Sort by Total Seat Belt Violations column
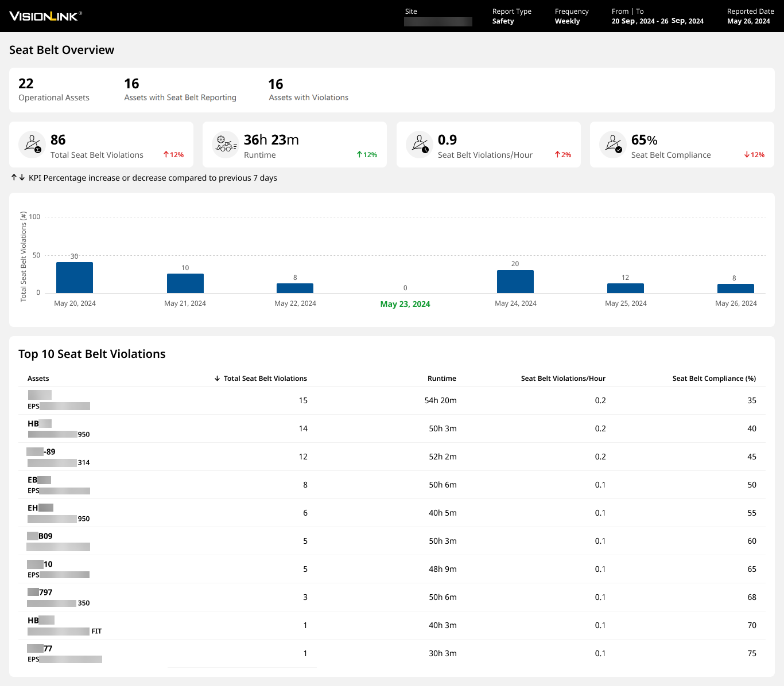The width and height of the screenshot is (784, 686). pyautogui.click(x=265, y=379)
